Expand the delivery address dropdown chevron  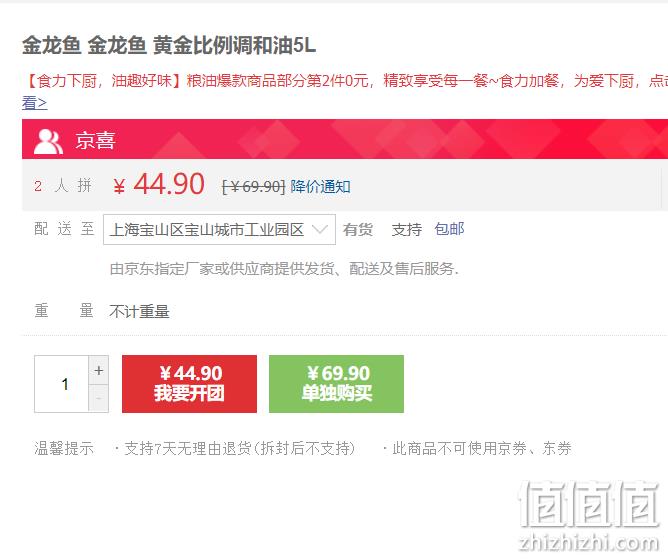pos(320,230)
